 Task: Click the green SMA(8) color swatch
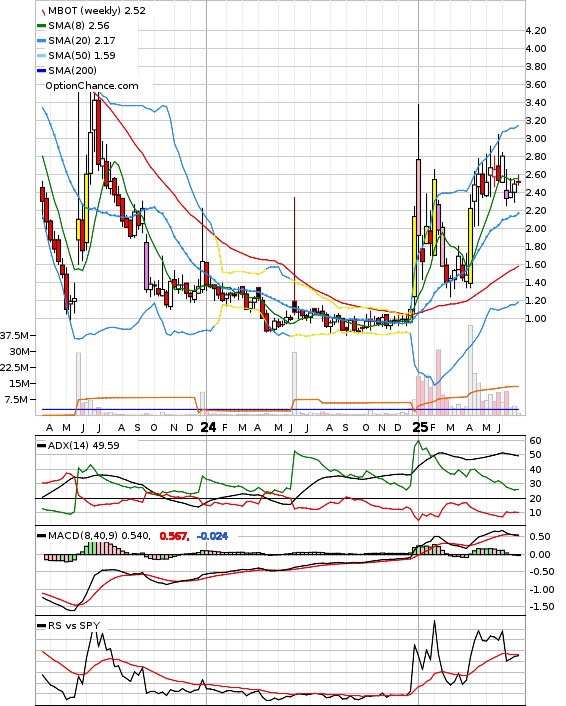(41, 26)
